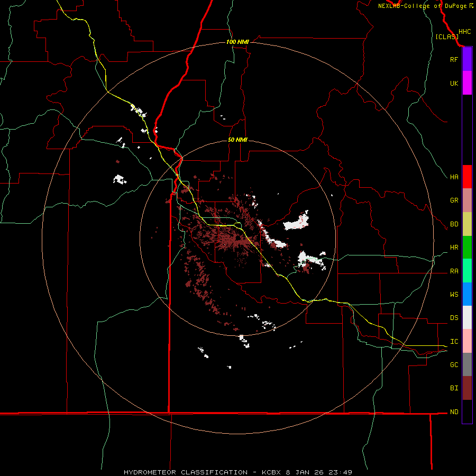This screenshot has height=476, width=476.
Task: Click the HR green legend swatch
Action: pos(467,248)
